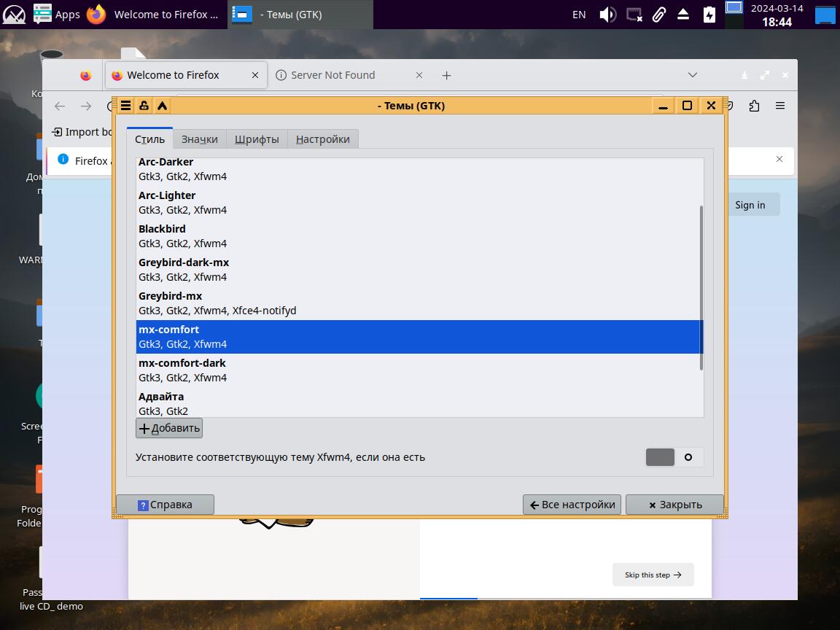Click the theme list vertical scrollbar
Image resolution: width=840 pixels, height=630 pixels.
[701, 288]
